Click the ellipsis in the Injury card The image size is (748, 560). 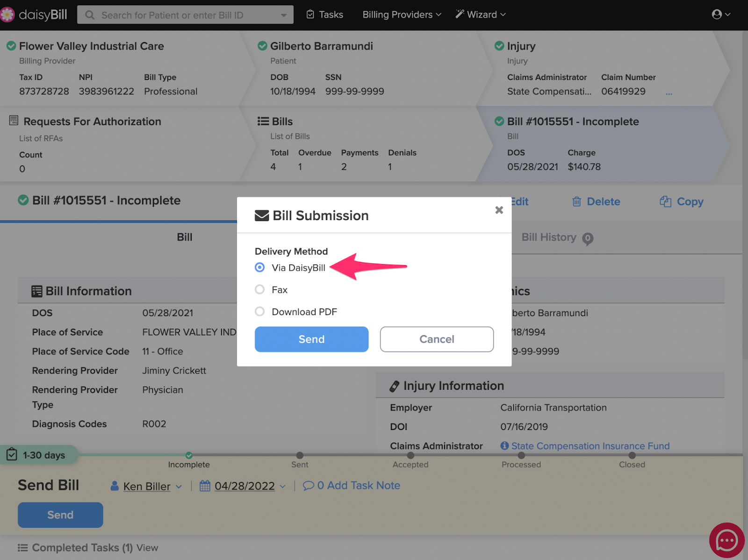(x=669, y=93)
